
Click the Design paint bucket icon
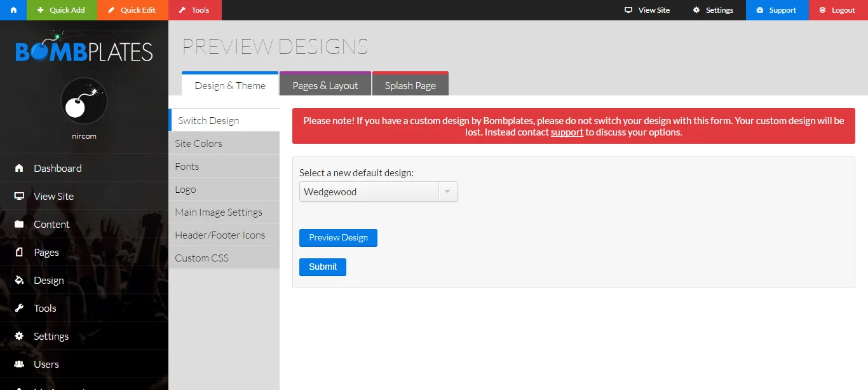click(19, 280)
